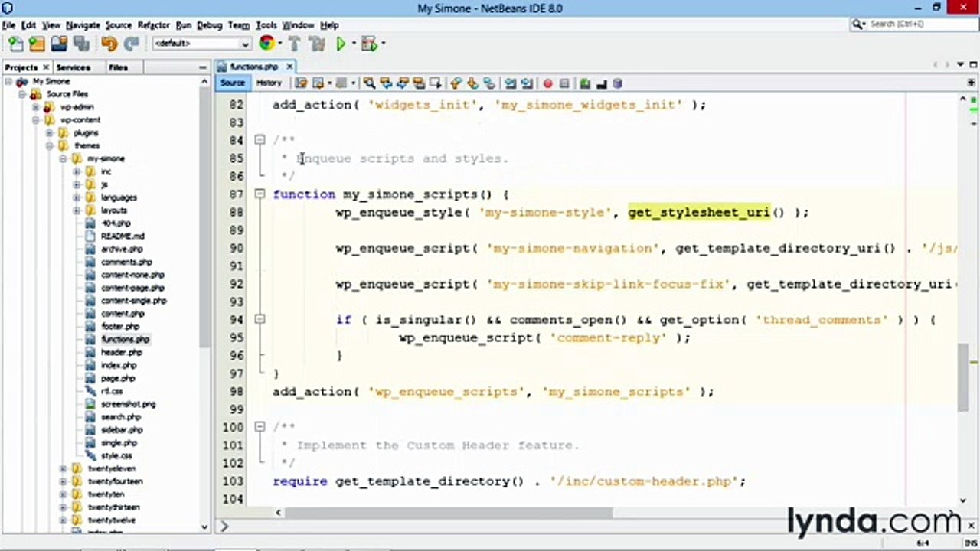
Task: Open the Debug Project dropdown arrow
Action: pyautogui.click(x=382, y=44)
